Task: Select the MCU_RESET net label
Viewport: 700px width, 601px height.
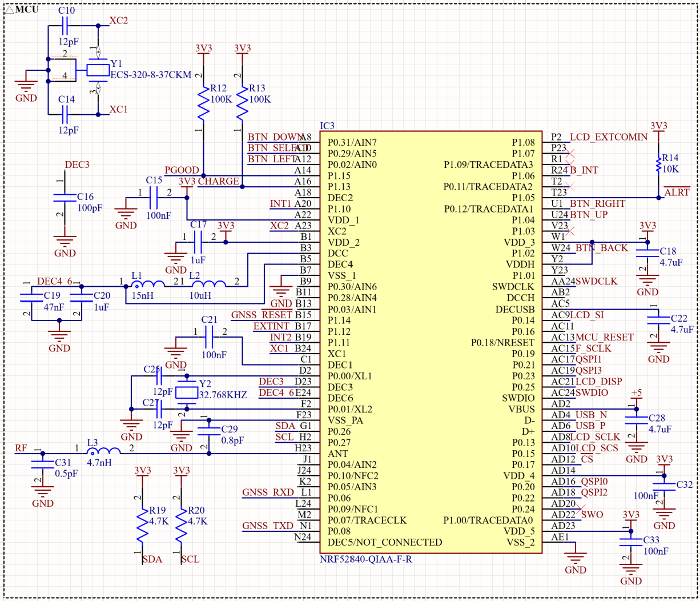Action: (604, 337)
